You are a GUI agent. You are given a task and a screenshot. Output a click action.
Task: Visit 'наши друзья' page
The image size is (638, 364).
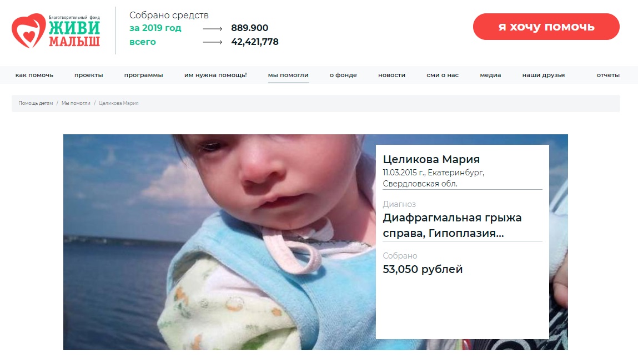pyautogui.click(x=544, y=75)
